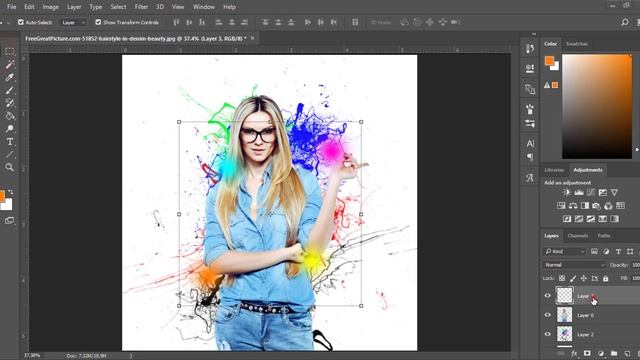
Task: Create a new group in Layers panel
Action: 614,353
